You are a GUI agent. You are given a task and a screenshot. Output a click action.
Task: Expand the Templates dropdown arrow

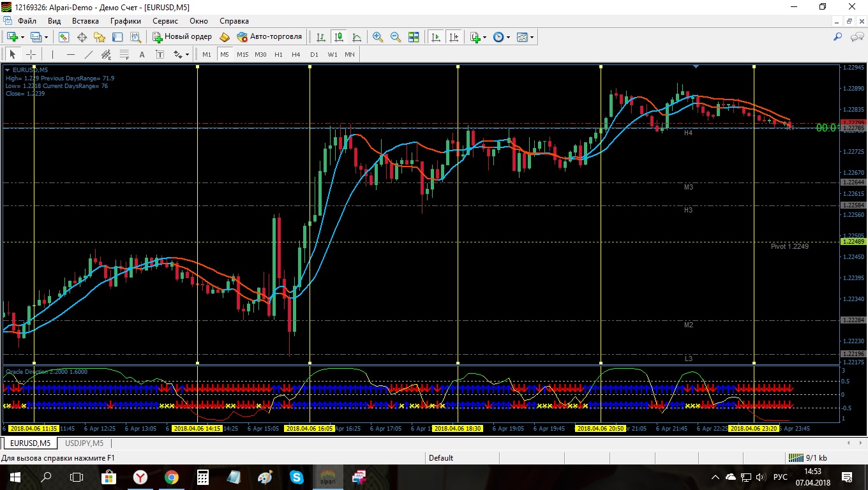(x=532, y=37)
